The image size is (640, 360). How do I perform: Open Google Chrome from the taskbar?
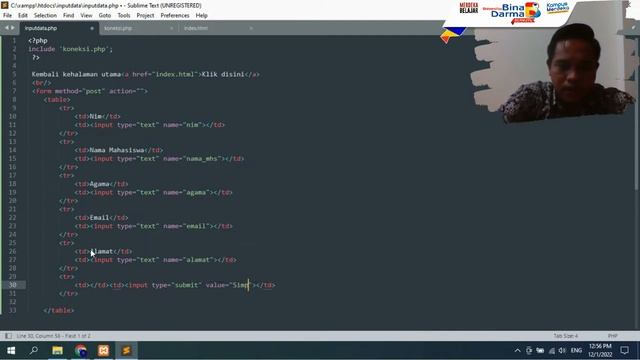click(x=80, y=351)
